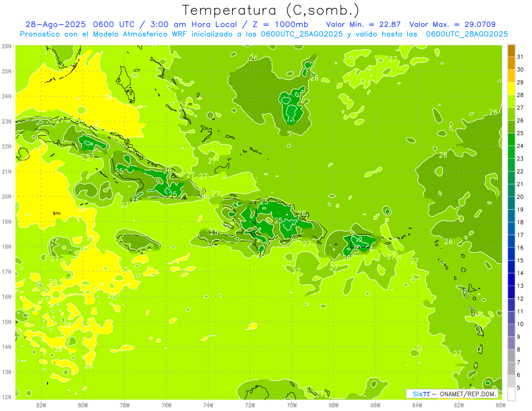Click the 'Valor Min. = 22.87' readout
532x411 pixels.
(x=364, y=24)
